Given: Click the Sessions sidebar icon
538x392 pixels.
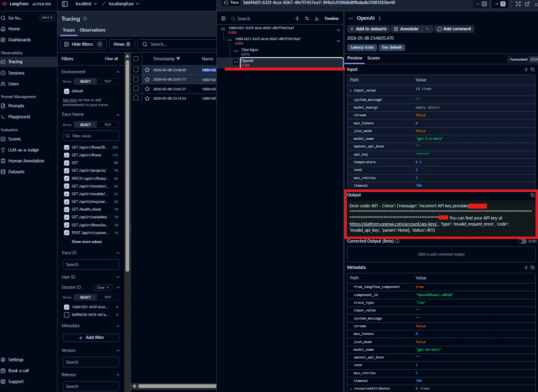Looking at the screenshot, I should coord(3,73).
